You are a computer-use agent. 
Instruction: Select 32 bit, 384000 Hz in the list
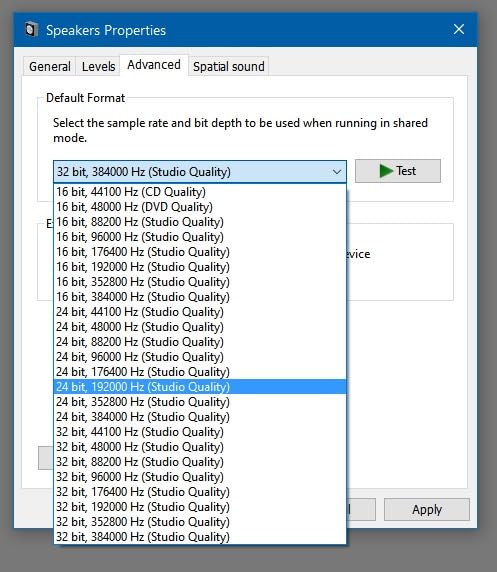200,537
